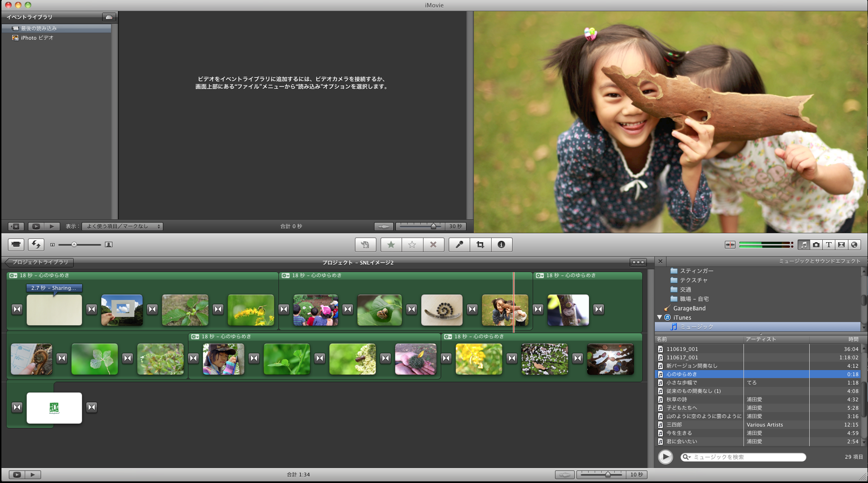Screen dimensions: 868x483
Task: Toggle audio waveforms in project browser
Action: click(564, 475)
